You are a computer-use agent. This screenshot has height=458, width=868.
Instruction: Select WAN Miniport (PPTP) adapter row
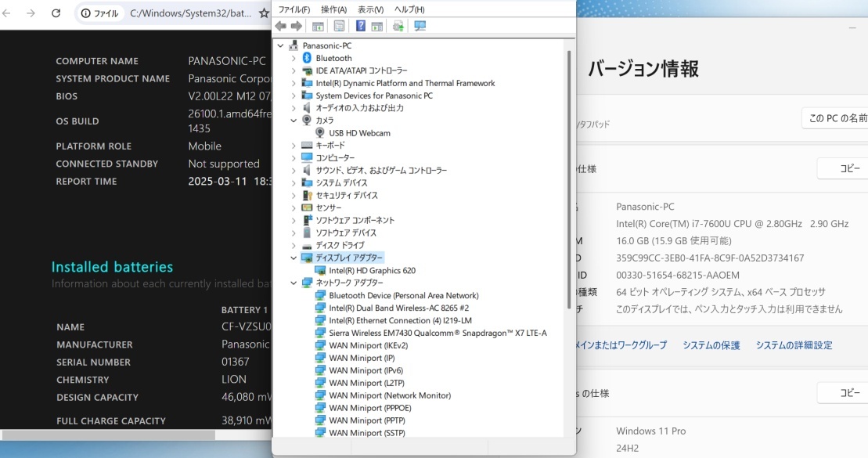pos(367,420)
